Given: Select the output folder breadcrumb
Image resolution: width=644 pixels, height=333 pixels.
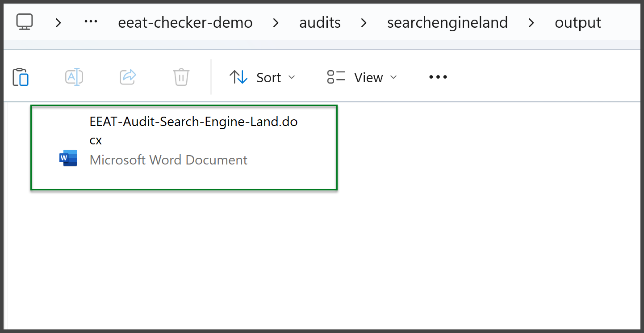Looking at the screenshot, I should [578, 22].
